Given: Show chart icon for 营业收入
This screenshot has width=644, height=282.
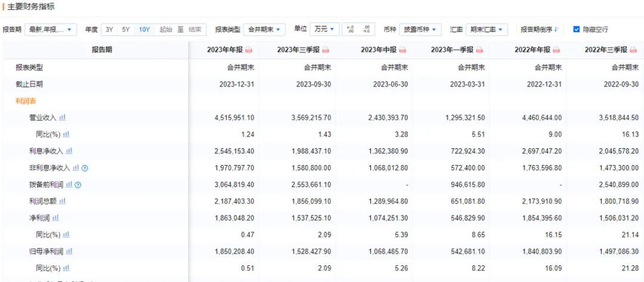Looking at the screenshot, I should click(62, 117).
